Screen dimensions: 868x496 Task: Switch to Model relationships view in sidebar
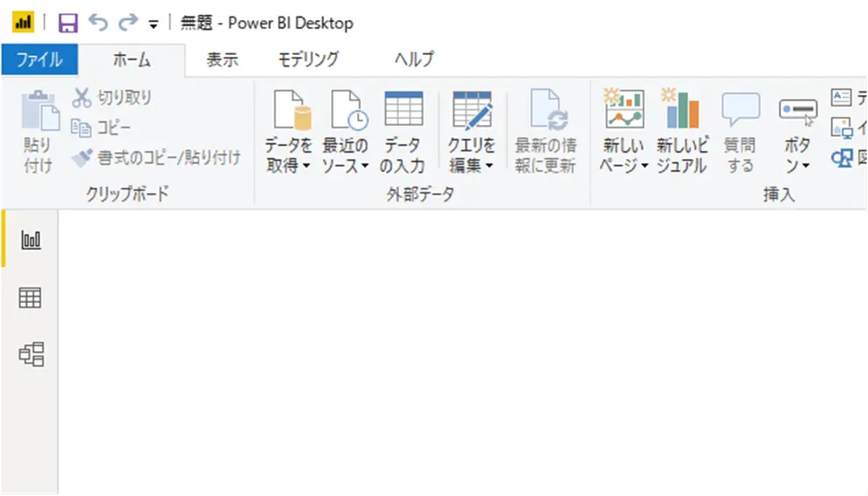(31, 355)
